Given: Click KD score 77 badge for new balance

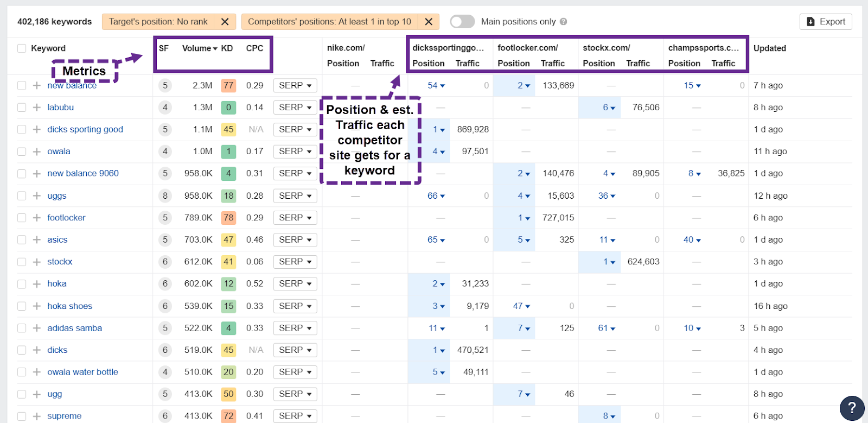Looking at the screenshot, I should [x=228, y=85].
